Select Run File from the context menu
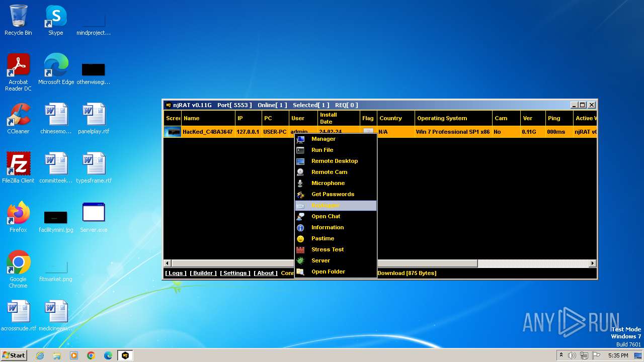This screenshot has width=644, height=362. 336,150
